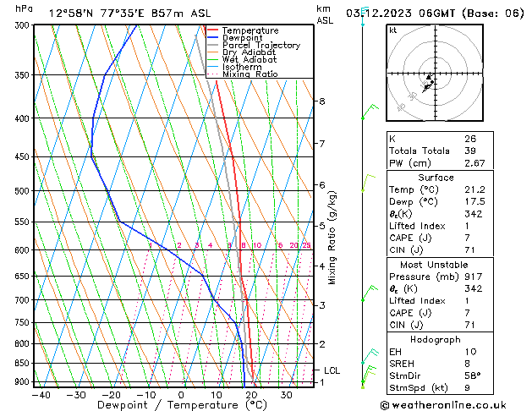This screenshot has height=411, width=532.
Task: Click the surface Temp (°C) value 21.2
Action: click(474, 190)
